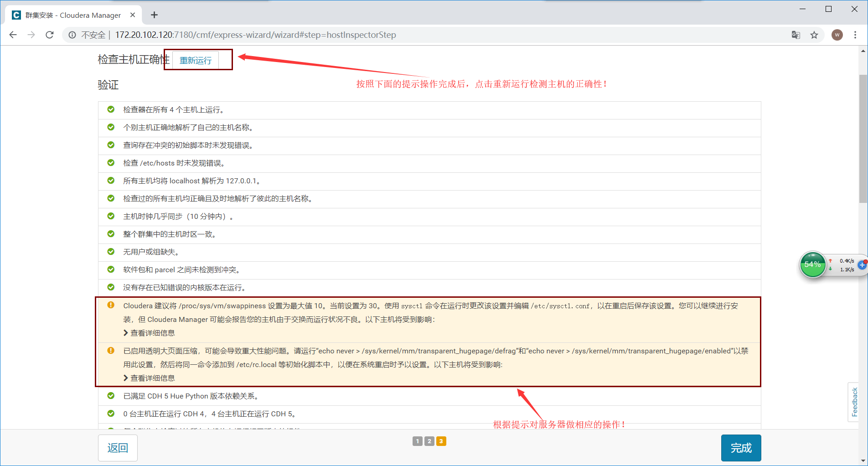Click the browser back arrow
This screenshot has width=868, height=466.
click(x=13, y=35)
